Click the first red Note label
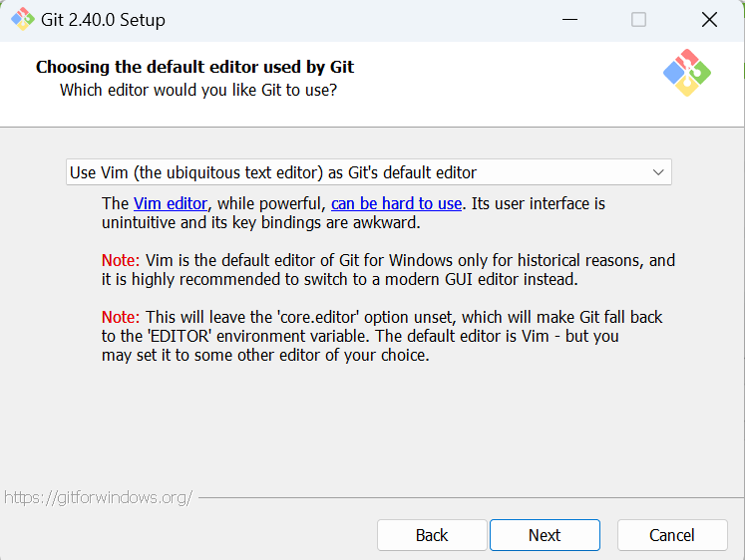This screenshot has height=560, width=745. tap(121, 260)
